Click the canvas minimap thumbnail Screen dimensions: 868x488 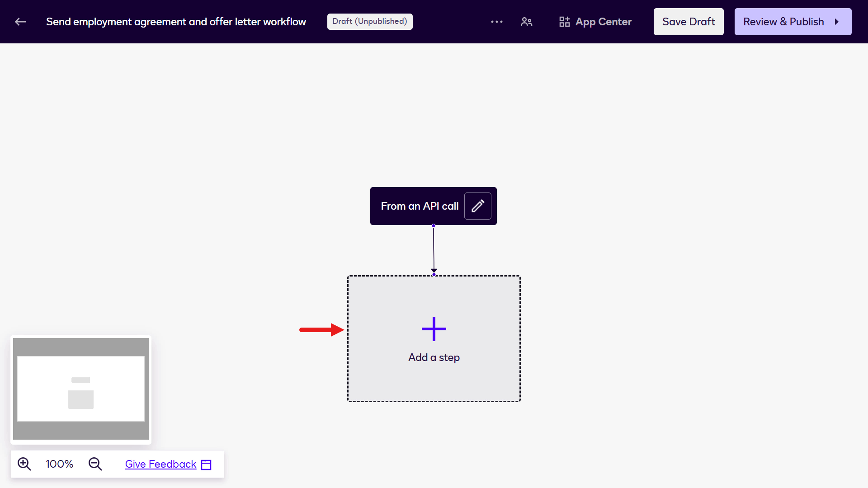click(x=81, y=389)
